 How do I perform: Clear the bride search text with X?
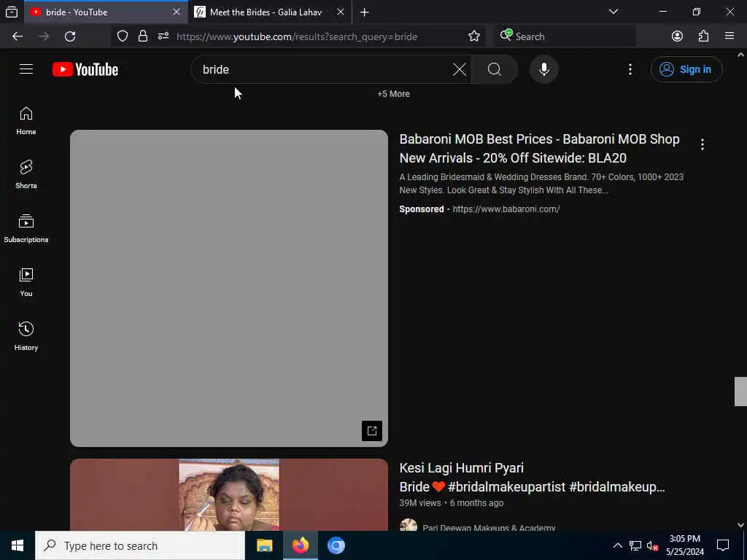[460, 69]
